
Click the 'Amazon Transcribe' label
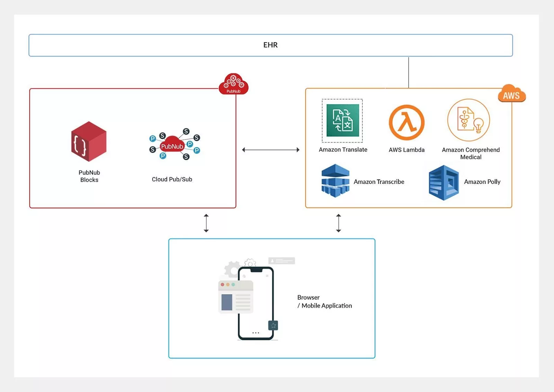(379, 182)
